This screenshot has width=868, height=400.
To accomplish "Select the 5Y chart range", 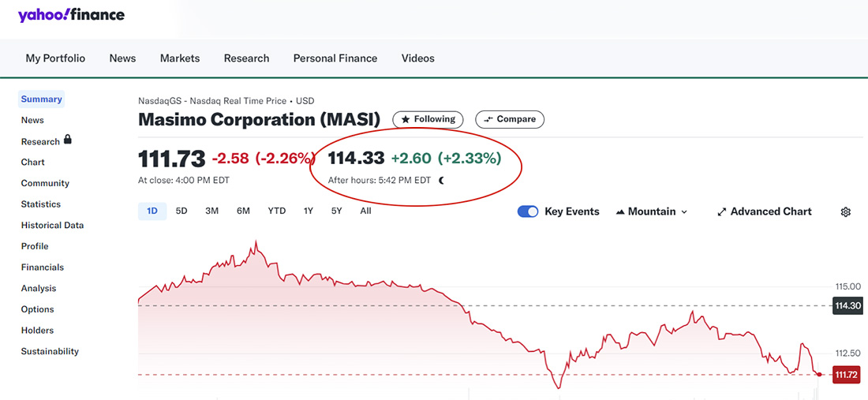I will coord(337,211).
